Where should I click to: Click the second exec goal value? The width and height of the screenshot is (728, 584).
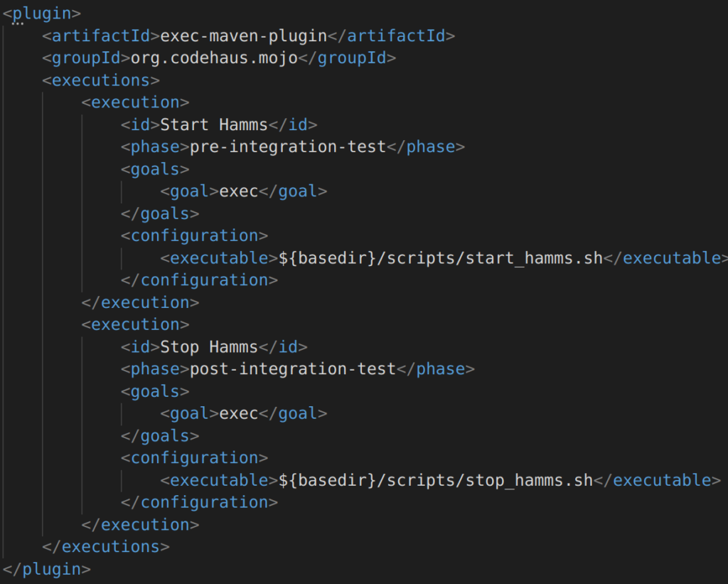point(239,413)
